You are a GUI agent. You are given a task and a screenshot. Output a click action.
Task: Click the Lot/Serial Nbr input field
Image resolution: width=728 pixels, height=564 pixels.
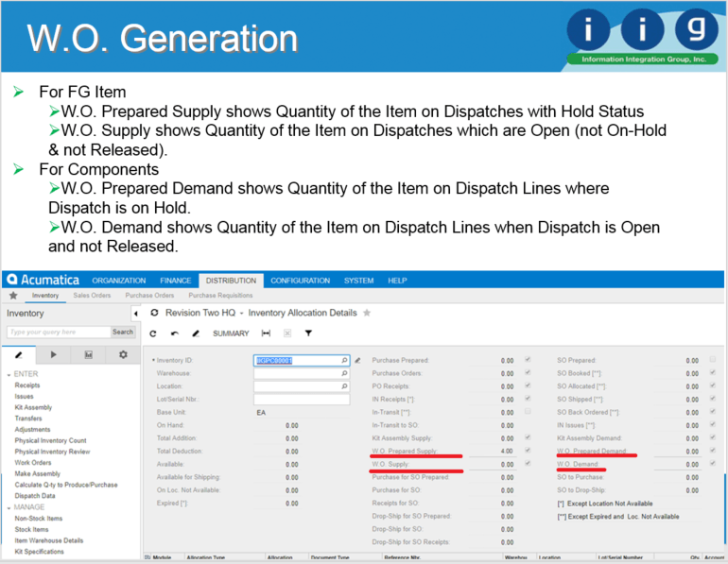click(x=302, y=400)
